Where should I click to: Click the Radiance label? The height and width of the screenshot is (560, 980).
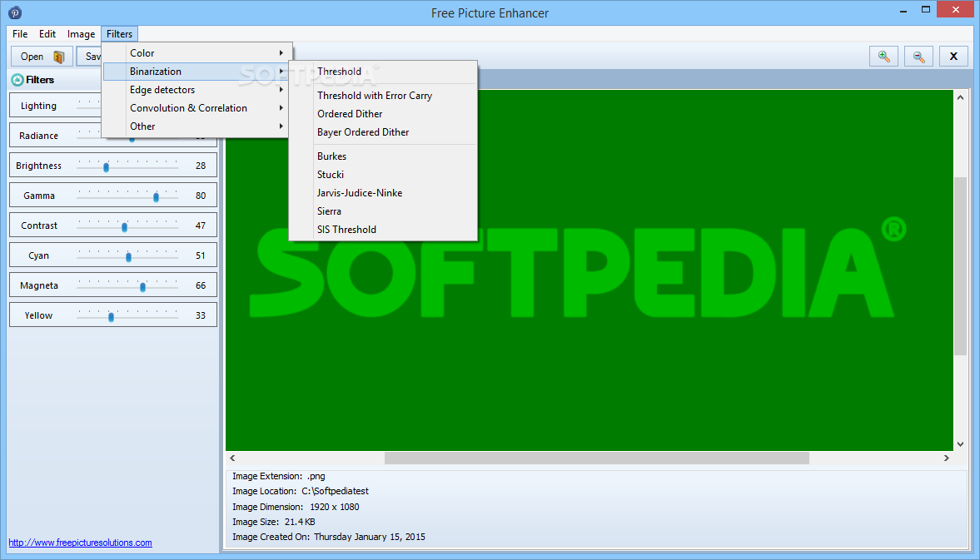[39, 136]
